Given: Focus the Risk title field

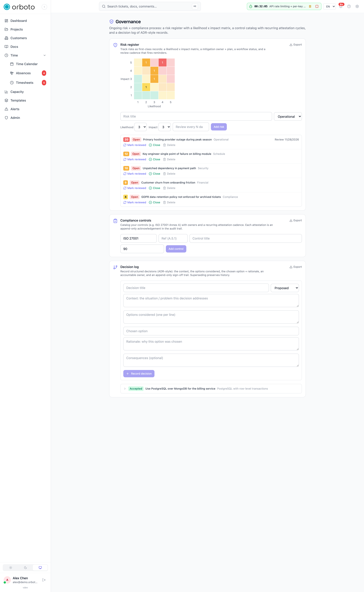Looking at the screenshot, I should pos(196,116).
